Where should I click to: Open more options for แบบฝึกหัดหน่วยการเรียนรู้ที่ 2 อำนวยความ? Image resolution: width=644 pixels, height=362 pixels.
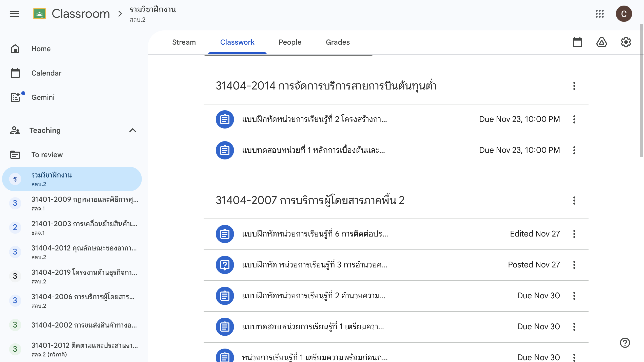pos(574,296)
